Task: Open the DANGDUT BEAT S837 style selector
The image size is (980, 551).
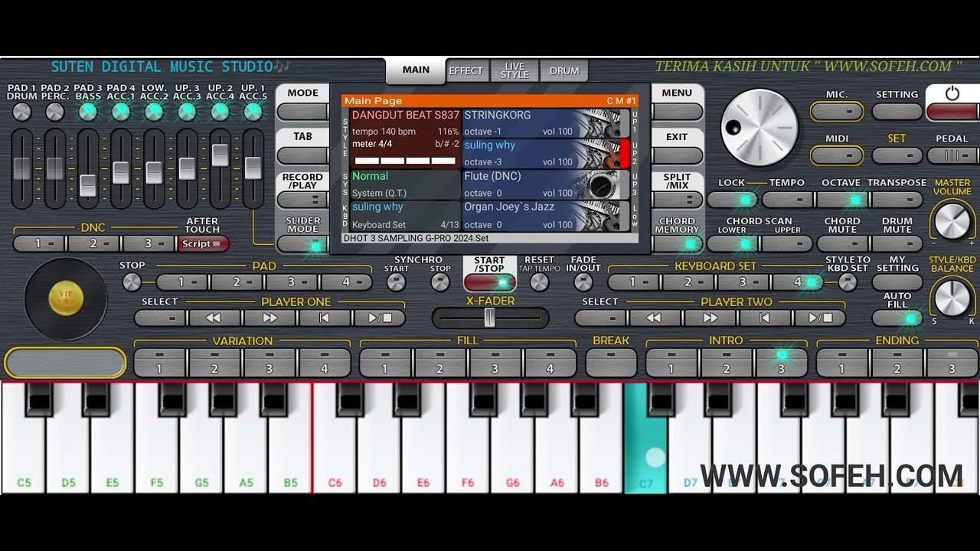Action: click(x=405, y=138)
